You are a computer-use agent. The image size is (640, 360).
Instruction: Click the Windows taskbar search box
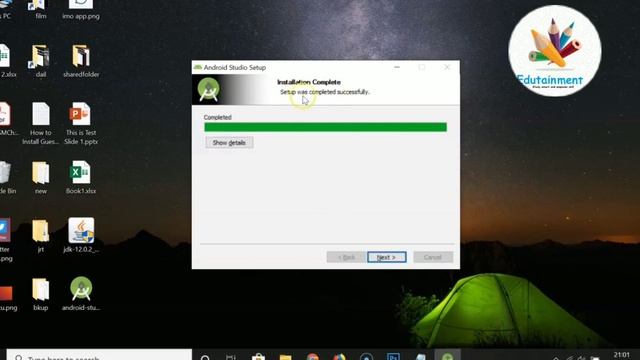click(99, 355)
